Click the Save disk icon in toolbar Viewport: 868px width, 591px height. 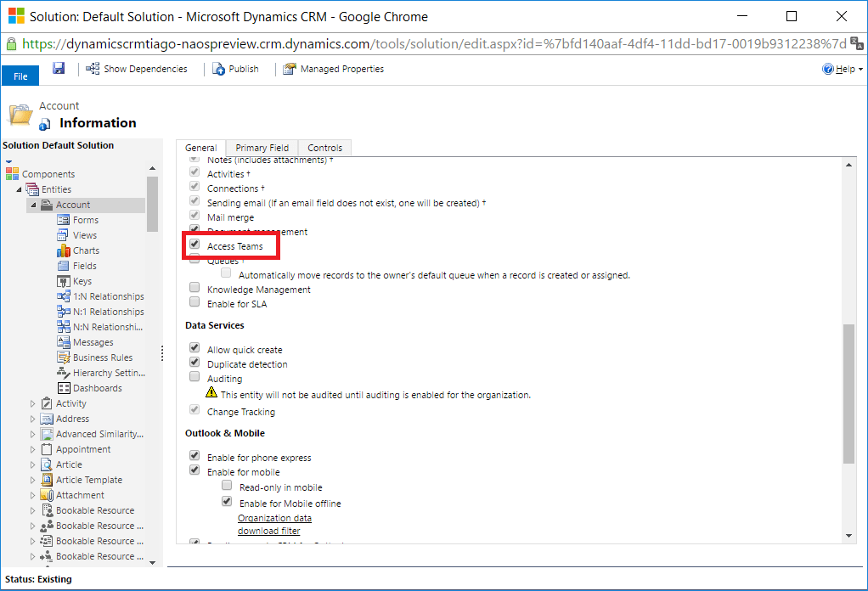59,68
